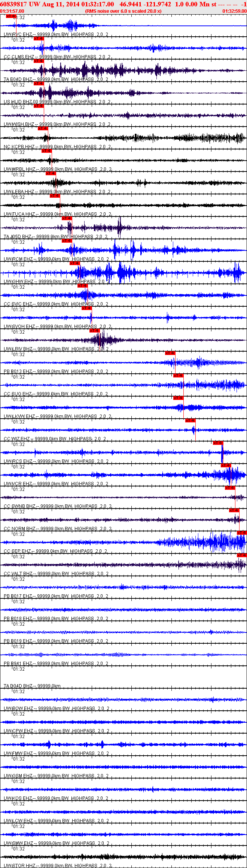Select the PB B013 EHZ trace label

pos(56,371)
